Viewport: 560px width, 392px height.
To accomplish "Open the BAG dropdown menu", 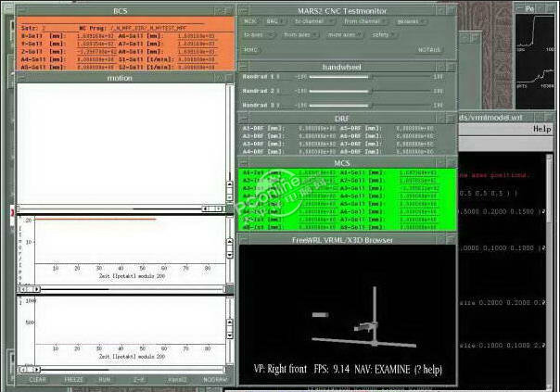I will click(x=274, y=20).
